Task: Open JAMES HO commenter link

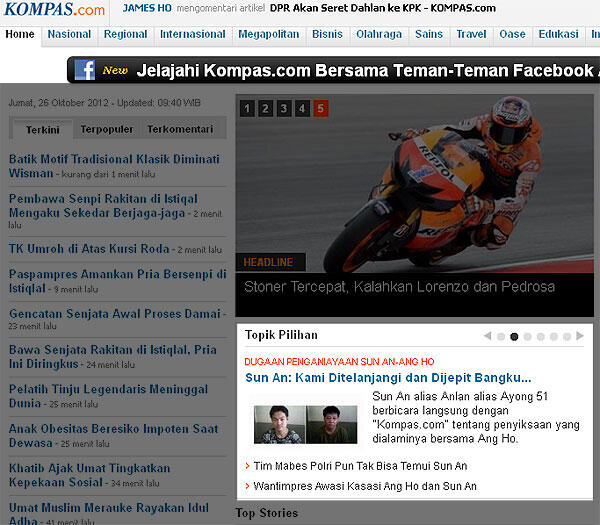Action: (x=147, y=8)
